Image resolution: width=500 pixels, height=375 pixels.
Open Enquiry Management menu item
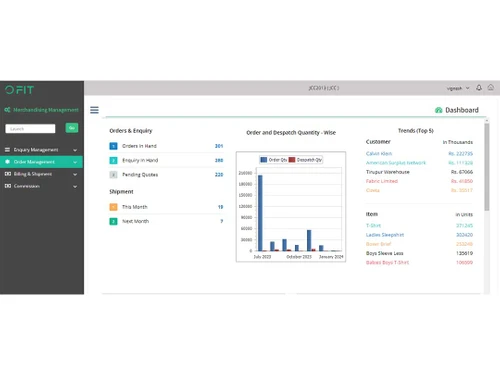41,150
